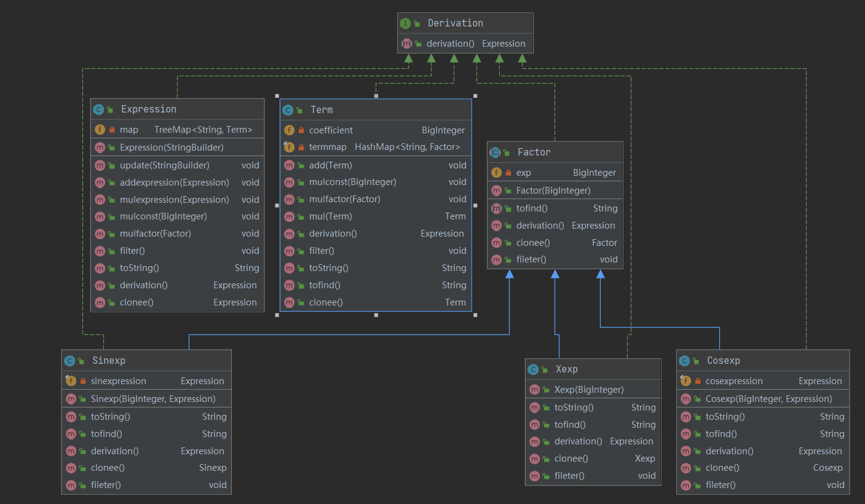Select tofind() in the Term class

[325, 285]
